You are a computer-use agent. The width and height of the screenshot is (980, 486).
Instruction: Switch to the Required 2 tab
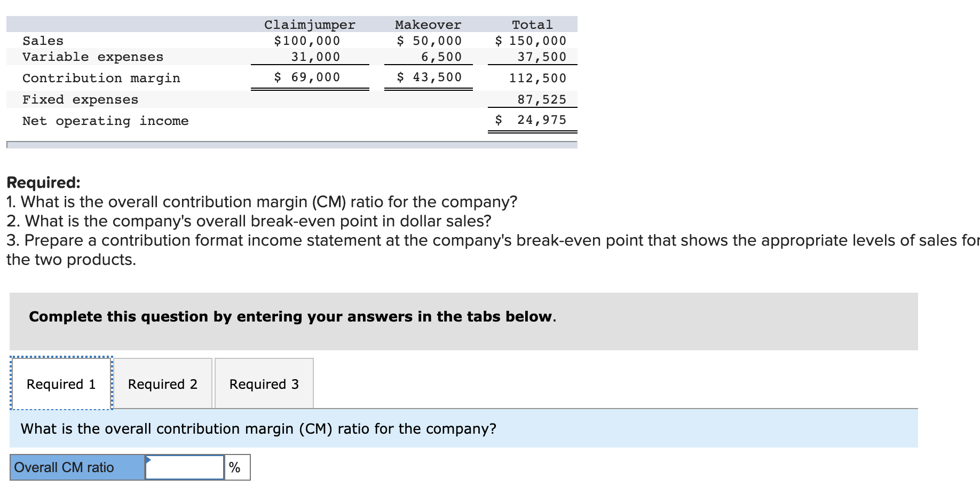[162, 383]
